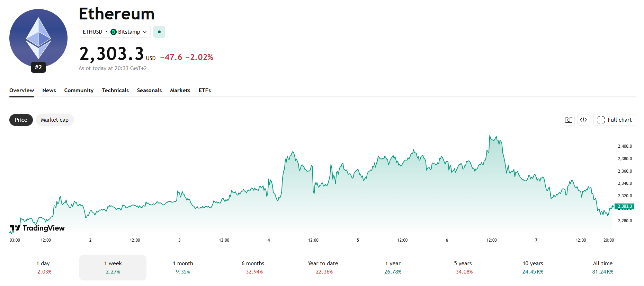Screen dimensions: 644x286
Task: Select the Price chart toggle
Action: click(21, 120)
